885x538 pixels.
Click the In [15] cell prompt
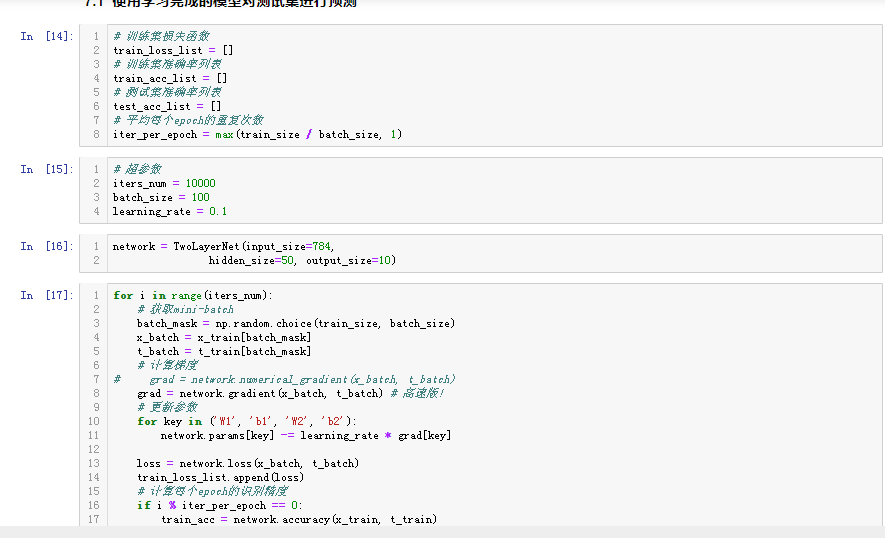46,169
